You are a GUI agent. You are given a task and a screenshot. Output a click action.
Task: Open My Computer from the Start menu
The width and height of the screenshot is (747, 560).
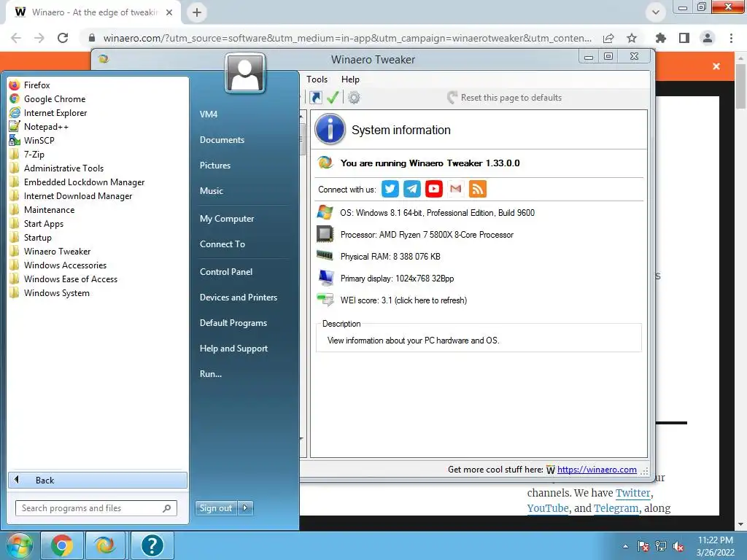pyautogui.click(x=227, y=219)
